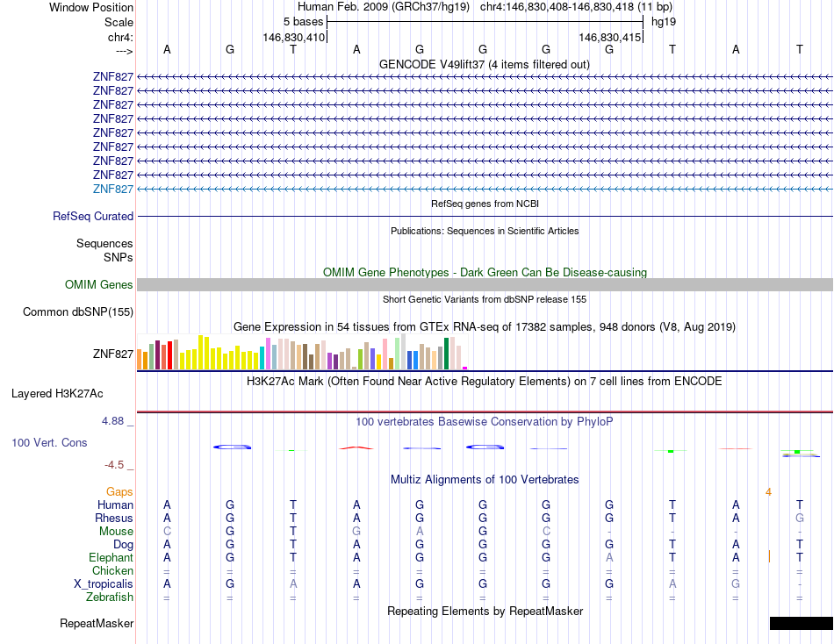The width and height of the screenshot is (834, 644).
Task: Select the light-blue ZNF827 transcript label
Action: [x=112, y=189]
